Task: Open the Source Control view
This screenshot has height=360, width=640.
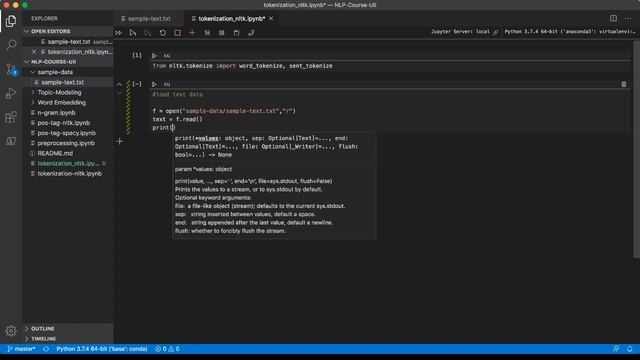Action: click(x=11, y=69)
